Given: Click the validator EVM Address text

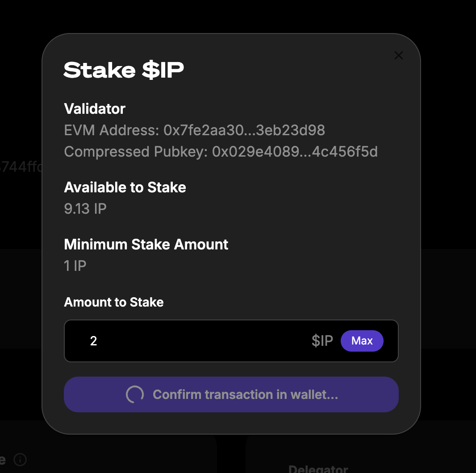Looking at the screenshot, I should tap(195, 130).
